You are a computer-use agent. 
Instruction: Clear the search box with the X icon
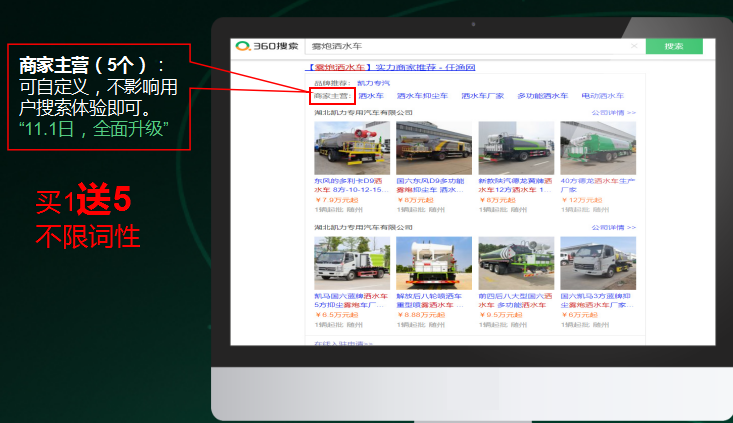point(634,46)
